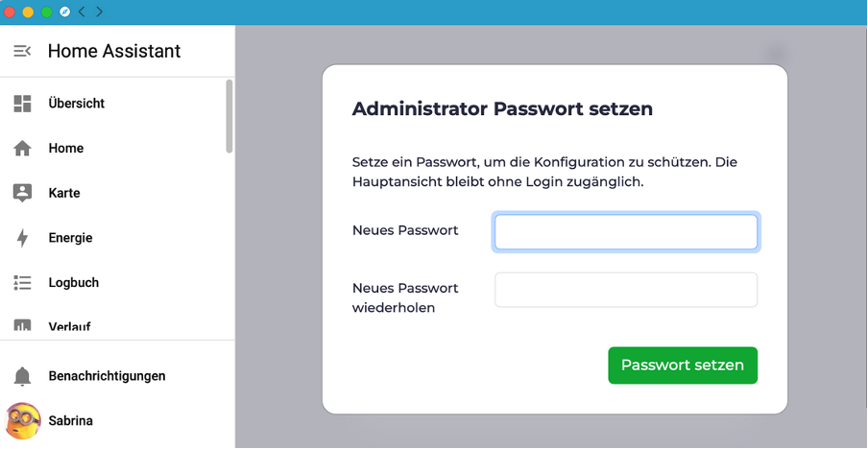Open Sabrina's profile avatar
Image resolution: width=868 pixels, height=449 pixels.
(x=23, y=420)
